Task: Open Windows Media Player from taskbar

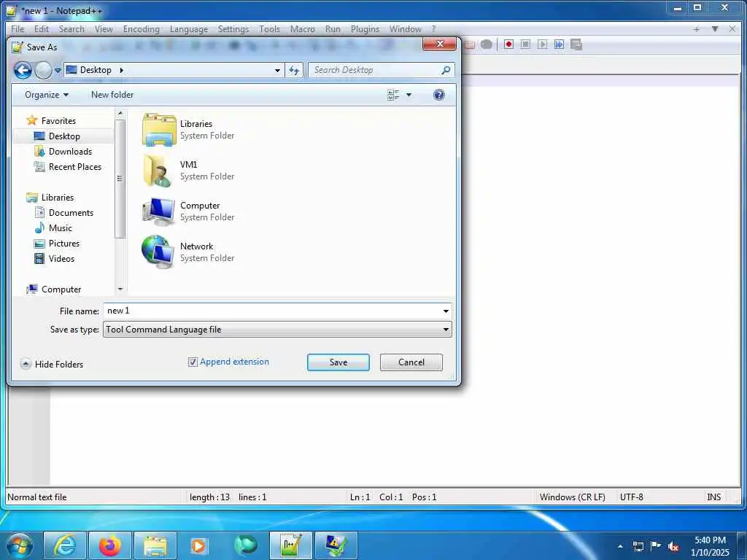Action: (x=198, y=545)
